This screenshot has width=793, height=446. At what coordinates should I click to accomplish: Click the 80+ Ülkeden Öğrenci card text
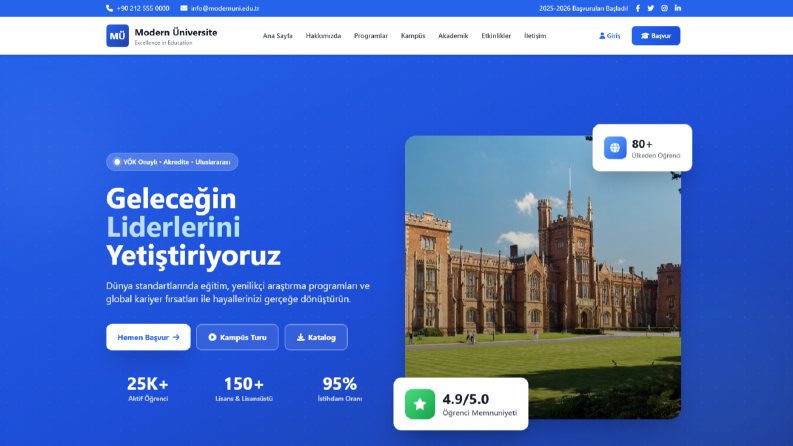[x=656, y=149]
